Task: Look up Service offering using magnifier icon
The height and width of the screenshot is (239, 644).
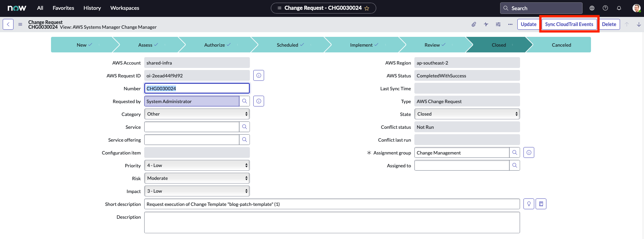Action: pos(244,140)
